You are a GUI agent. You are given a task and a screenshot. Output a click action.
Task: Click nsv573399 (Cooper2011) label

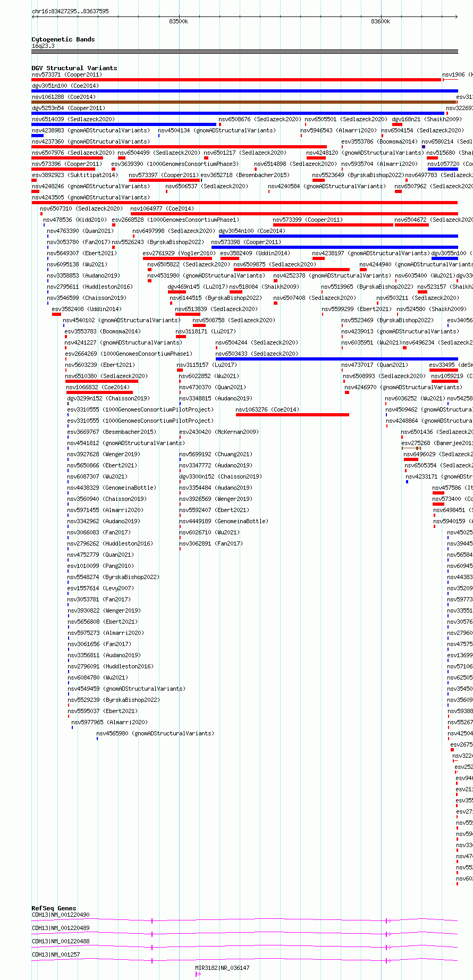pyautogui.click(x=308, y=220)
